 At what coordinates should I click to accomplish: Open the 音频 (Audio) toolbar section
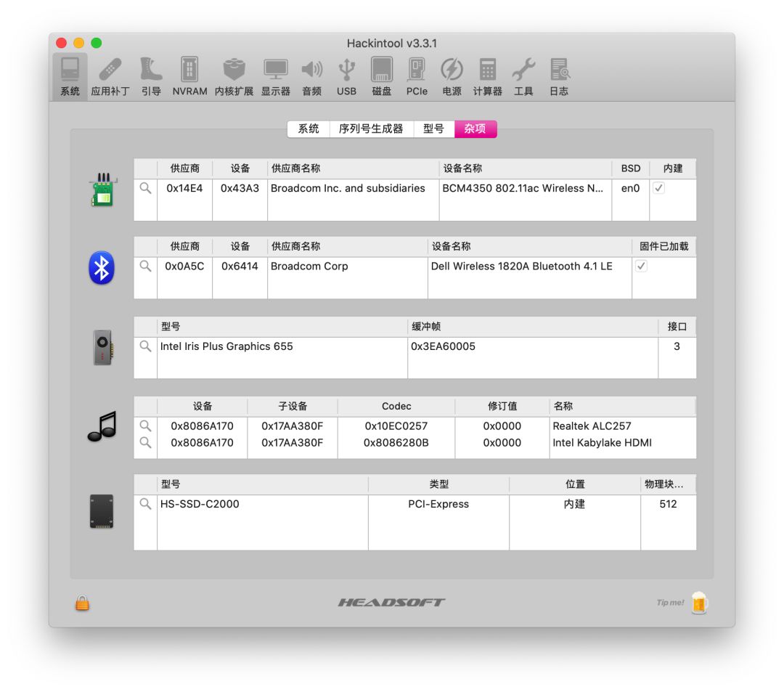click(311, 76)
